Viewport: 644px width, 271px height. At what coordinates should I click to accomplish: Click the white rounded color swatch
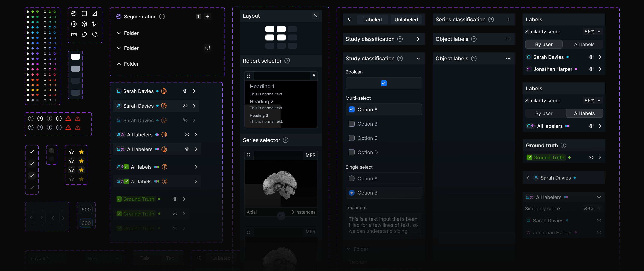point(75,57)
